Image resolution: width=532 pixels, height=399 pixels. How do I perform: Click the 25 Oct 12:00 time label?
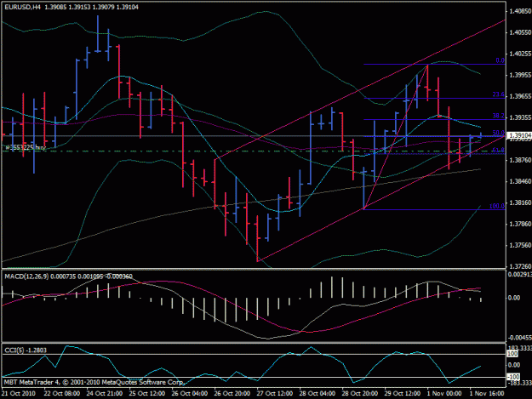tap(147, 394)
